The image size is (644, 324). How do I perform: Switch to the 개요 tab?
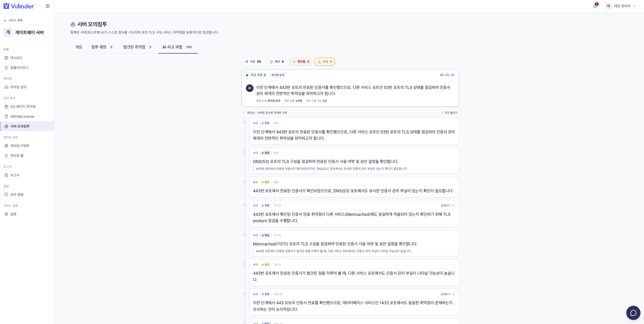[79, 47]
